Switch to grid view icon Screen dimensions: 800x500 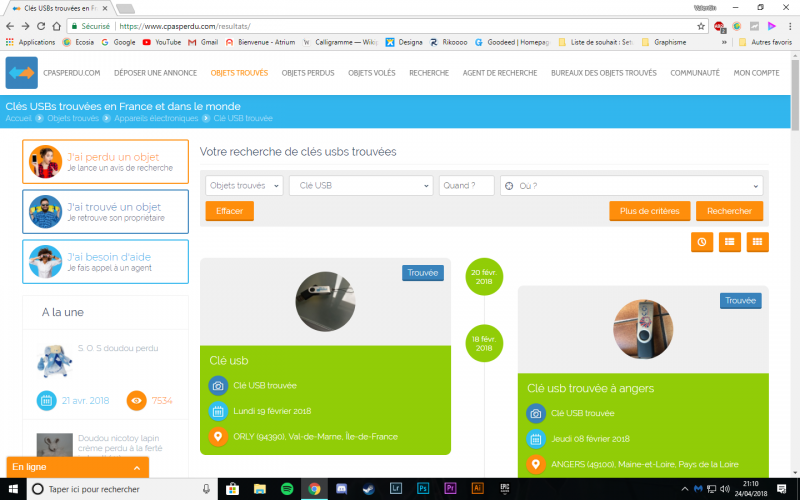point(757,242)
